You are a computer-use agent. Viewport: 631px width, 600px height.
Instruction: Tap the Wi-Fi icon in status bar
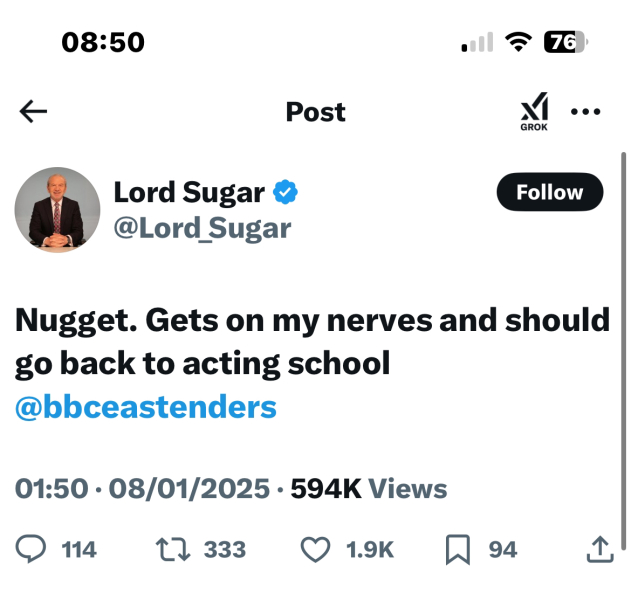pyautogui.click(x=517, y=42)
